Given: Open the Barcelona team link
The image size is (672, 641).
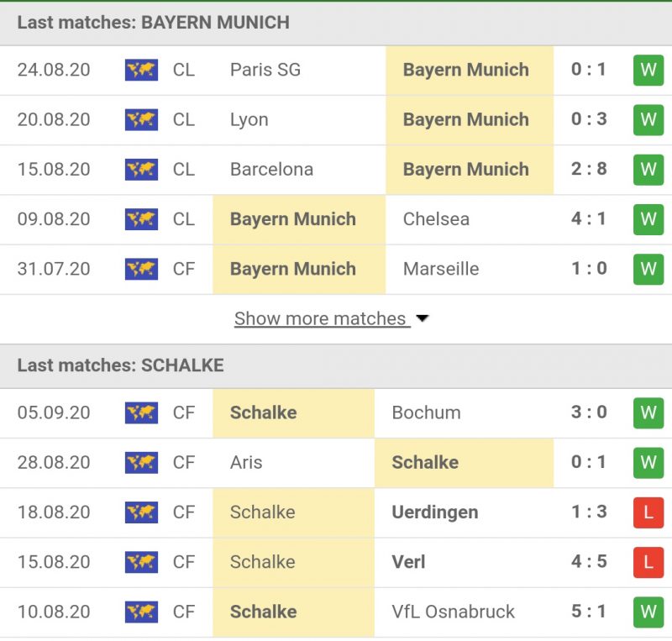Looking at the screenshot, I should pyautogui.click(x=271, y=169).
